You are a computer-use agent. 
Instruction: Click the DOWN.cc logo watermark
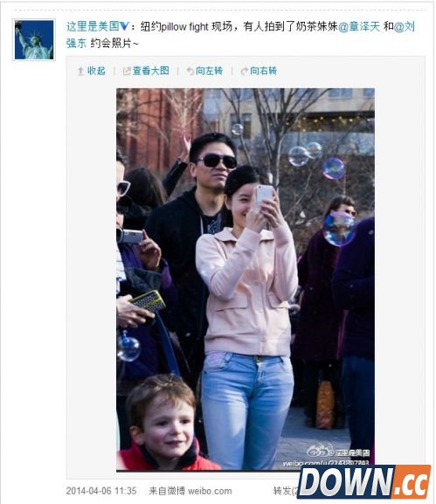coord(363,481)
